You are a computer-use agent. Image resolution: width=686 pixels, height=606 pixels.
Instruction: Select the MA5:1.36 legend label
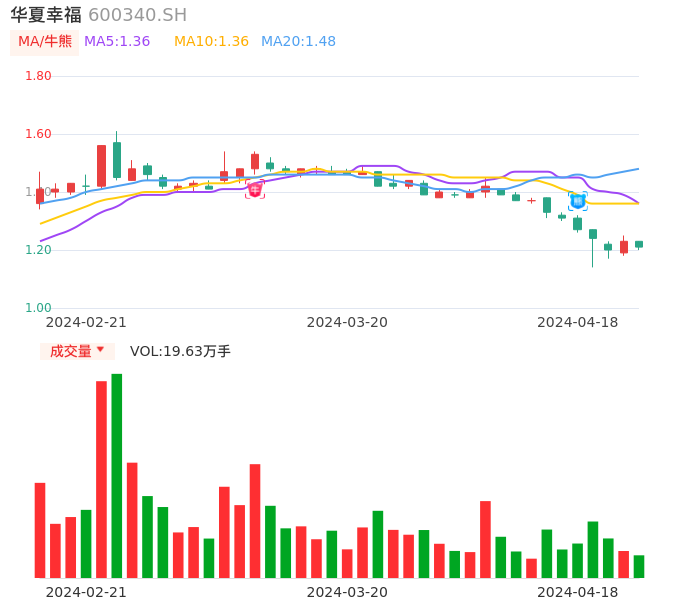click(117, 42)
